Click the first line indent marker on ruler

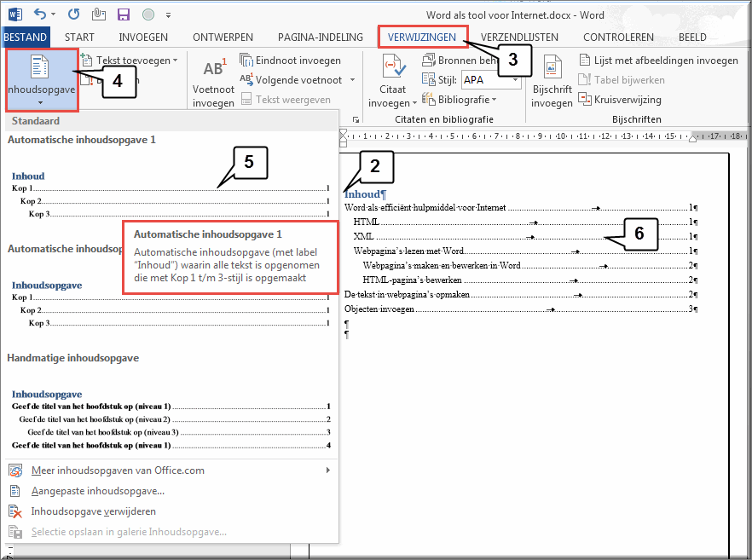(x=343, y=133)
